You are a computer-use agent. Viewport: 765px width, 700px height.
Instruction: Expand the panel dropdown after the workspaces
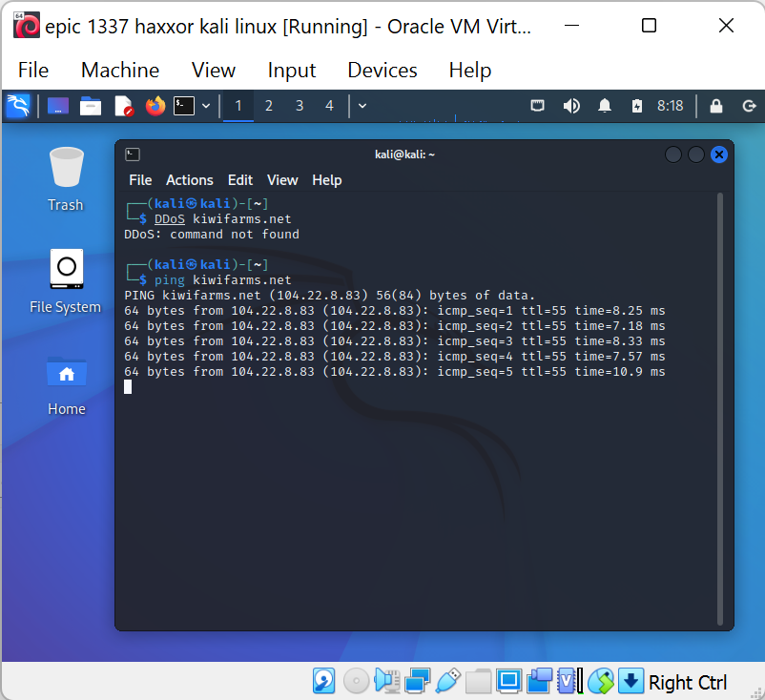362,106
